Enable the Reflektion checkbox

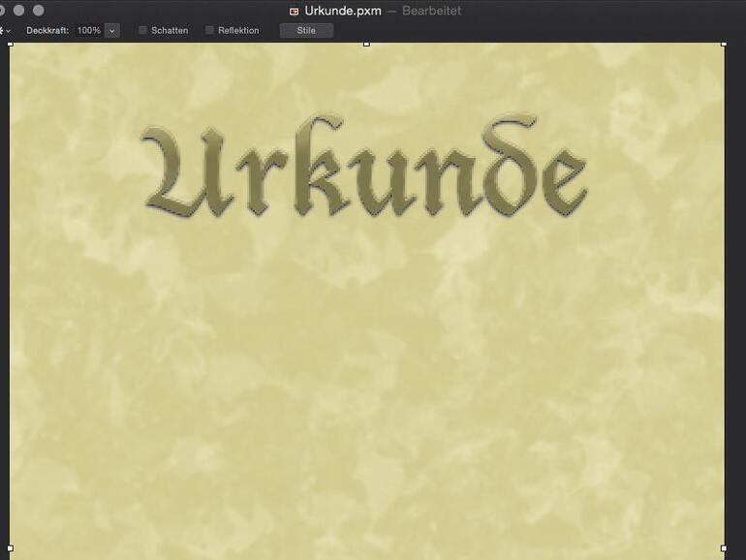209,30
